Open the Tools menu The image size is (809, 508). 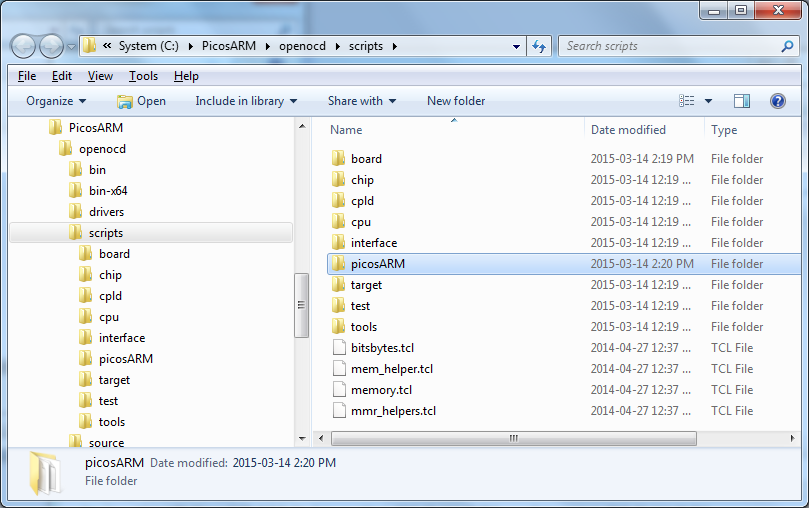pos(143,76)
